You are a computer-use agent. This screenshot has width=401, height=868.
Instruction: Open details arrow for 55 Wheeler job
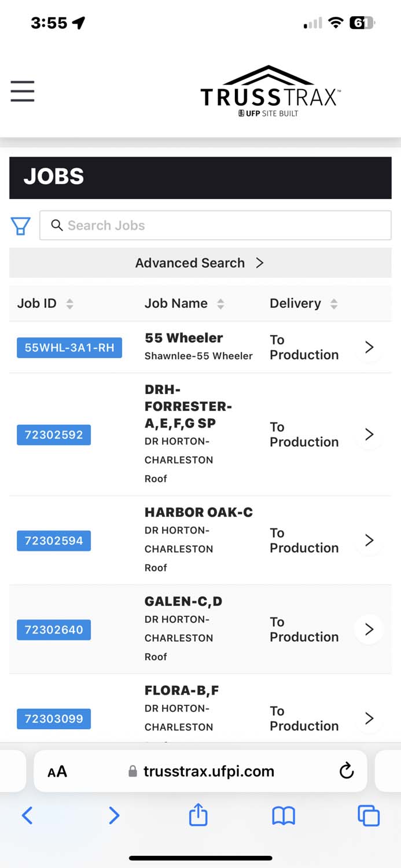[369, 347]
